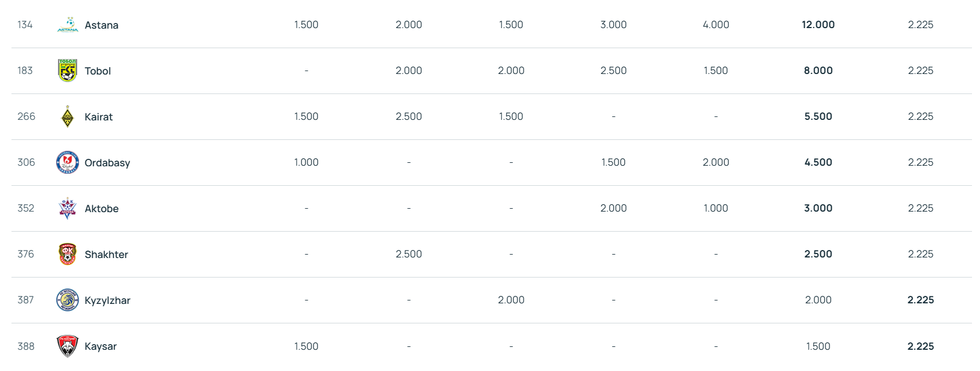The width and height of the screenshot is (980, 371).
Task: Open the Ordabasy team name link
Action: 107,163
